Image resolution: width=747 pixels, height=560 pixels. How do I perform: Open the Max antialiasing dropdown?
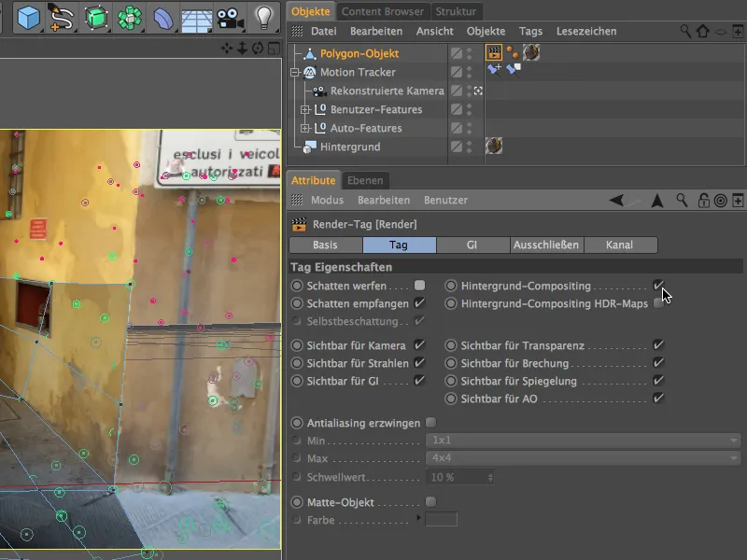click(584, 458)
